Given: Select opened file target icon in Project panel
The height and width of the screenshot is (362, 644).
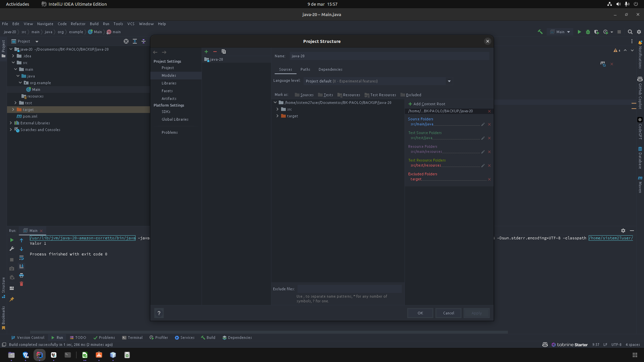Looking at the screenshot, I should coord(126,41).
